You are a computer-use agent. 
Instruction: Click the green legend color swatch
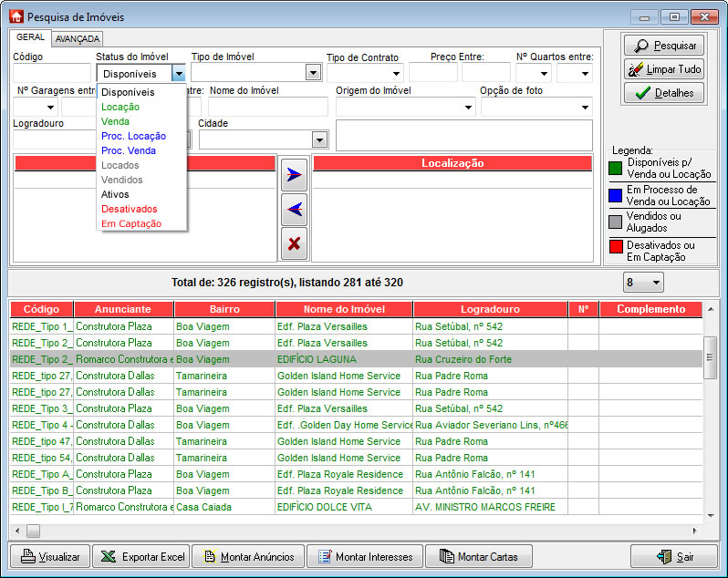coord(616,168)
